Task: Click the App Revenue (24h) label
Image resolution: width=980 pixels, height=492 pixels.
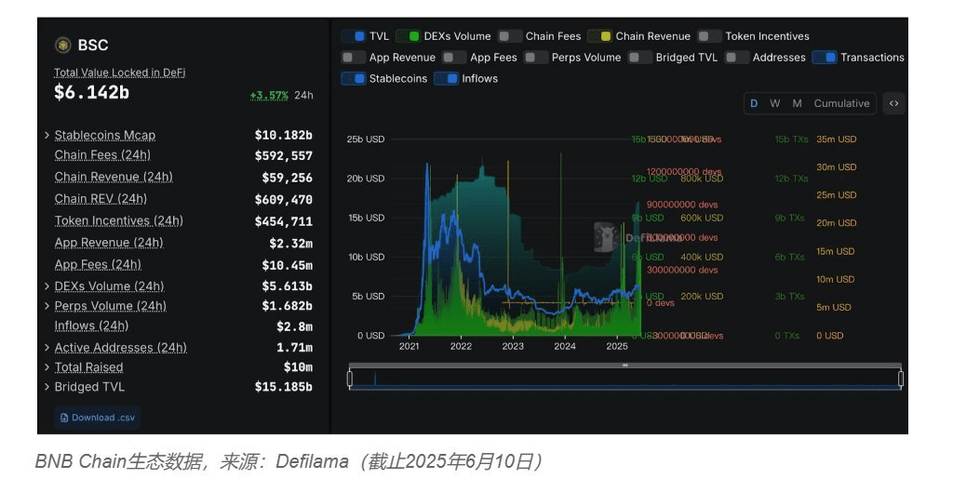Action: [x=109, y=242]
